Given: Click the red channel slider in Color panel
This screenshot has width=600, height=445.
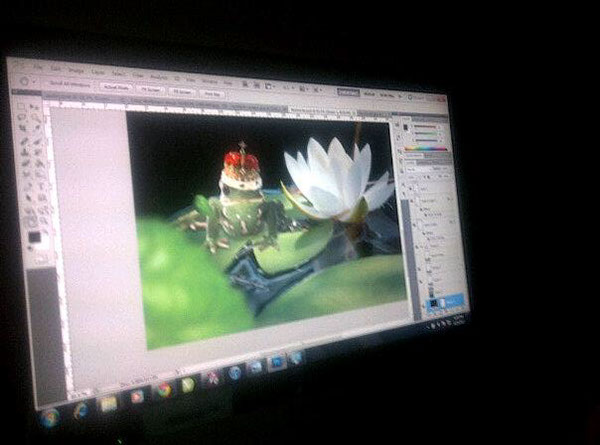Looking at the screenshot, I should coord(425,127).
